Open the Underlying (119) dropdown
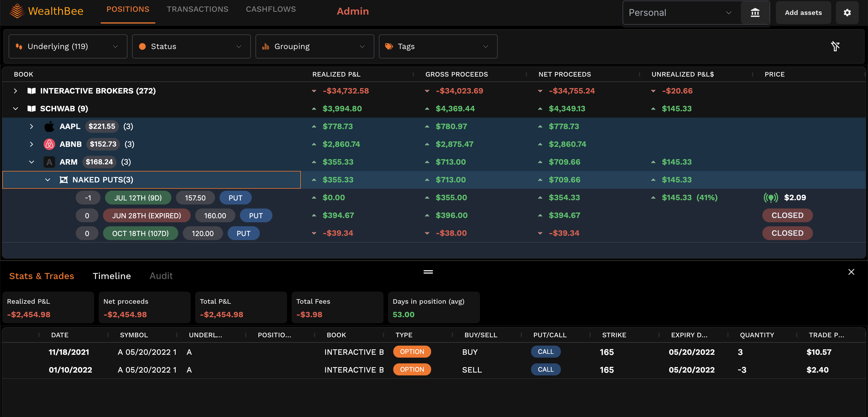The image size is (868, 417). click(68, 46)
